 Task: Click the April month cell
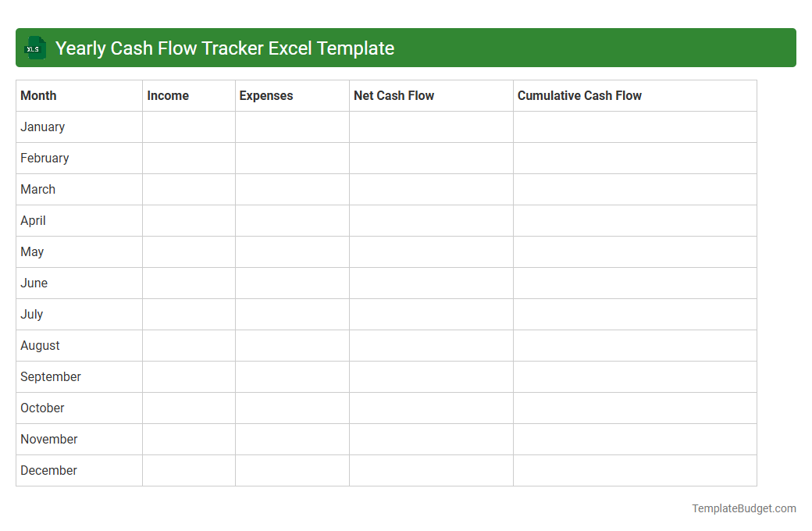(33, 220)
